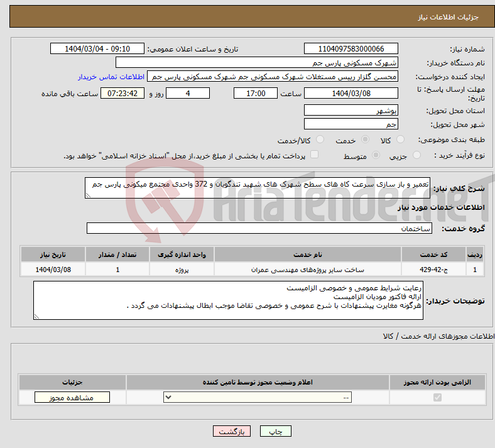Choose the متوسط purchase type radio
The height and width of the screenshot is (448, 495).
(376, 155)
